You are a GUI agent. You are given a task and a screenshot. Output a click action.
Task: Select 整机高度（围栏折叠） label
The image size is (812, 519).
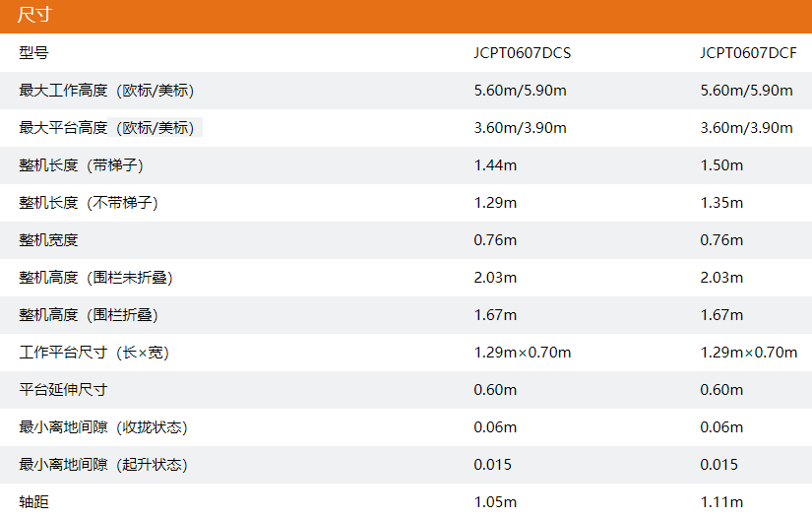coord(89,315)
